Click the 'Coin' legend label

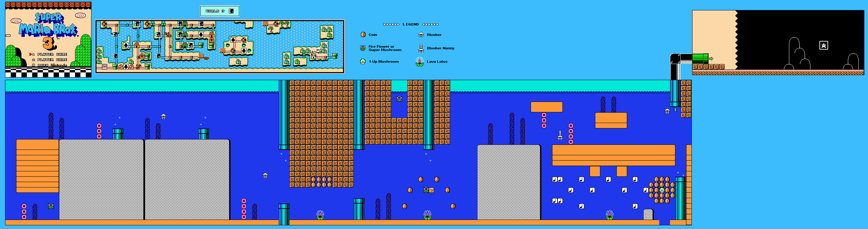[373, 35]
